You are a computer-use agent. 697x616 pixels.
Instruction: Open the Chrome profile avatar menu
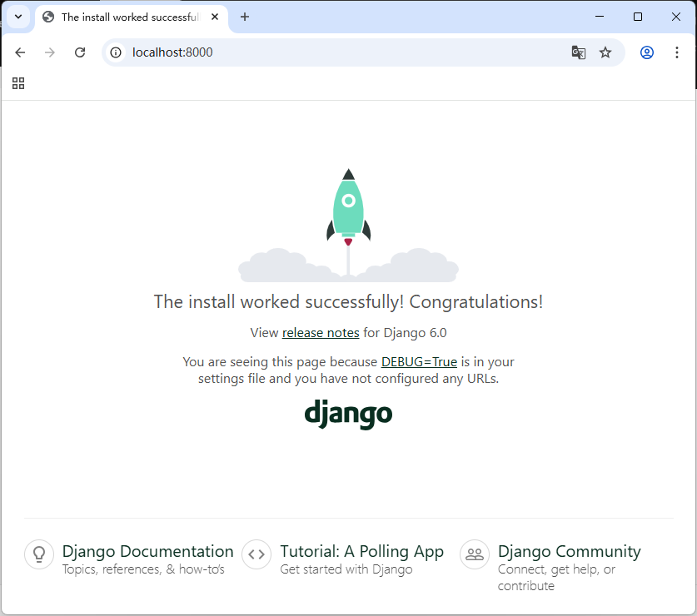tap(647, 52)
